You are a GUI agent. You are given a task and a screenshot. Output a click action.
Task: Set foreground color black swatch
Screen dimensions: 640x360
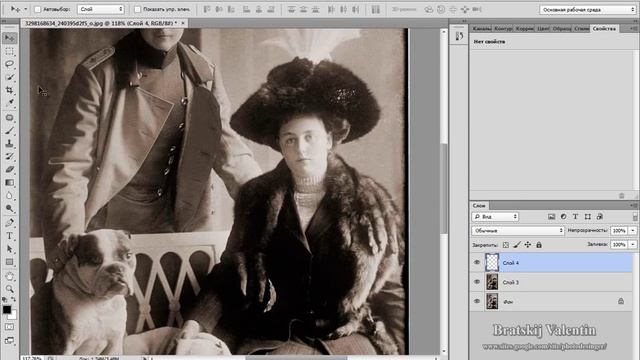tap(7, 309)
